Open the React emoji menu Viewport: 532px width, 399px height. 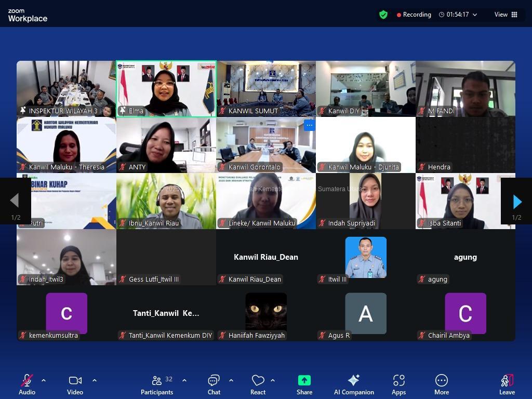pos(258,385)
